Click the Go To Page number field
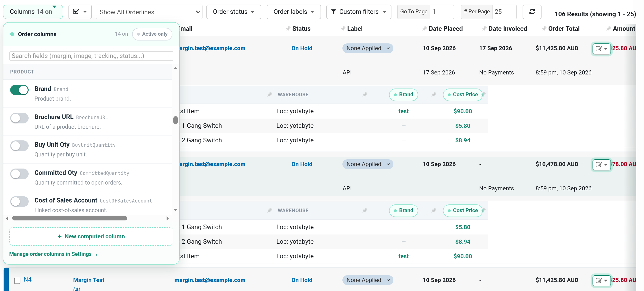644x291 pixels. tap(442, 12)
